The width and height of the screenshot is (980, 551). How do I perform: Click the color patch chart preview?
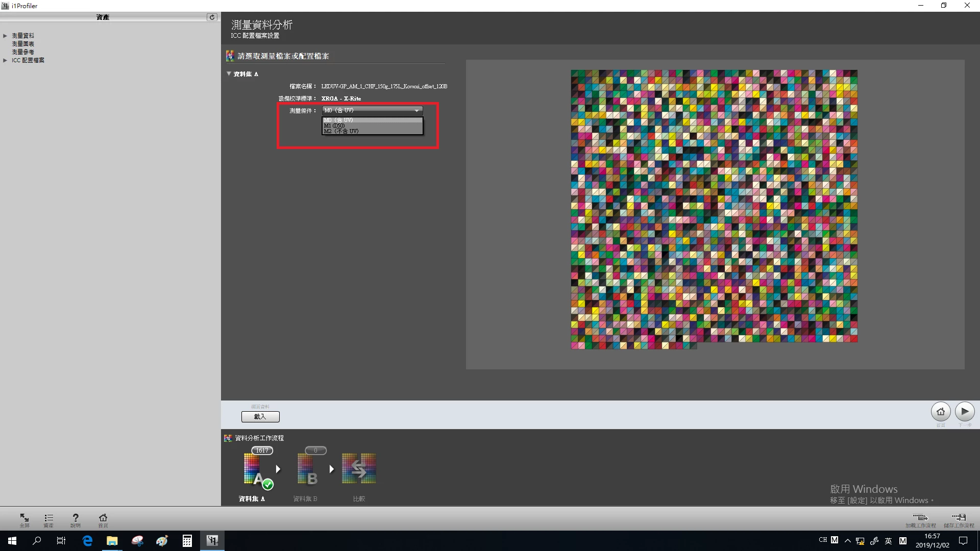[714, 209]
